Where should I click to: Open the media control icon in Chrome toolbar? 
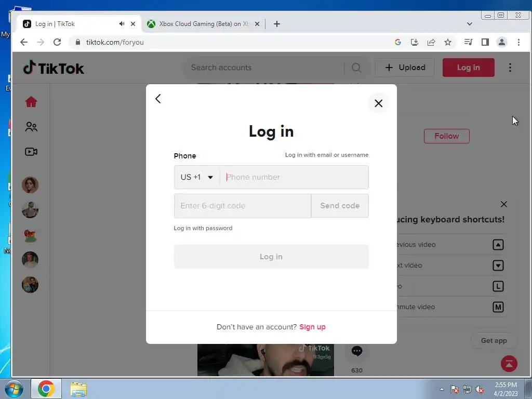pyautogui.click(x=468, y=42)
